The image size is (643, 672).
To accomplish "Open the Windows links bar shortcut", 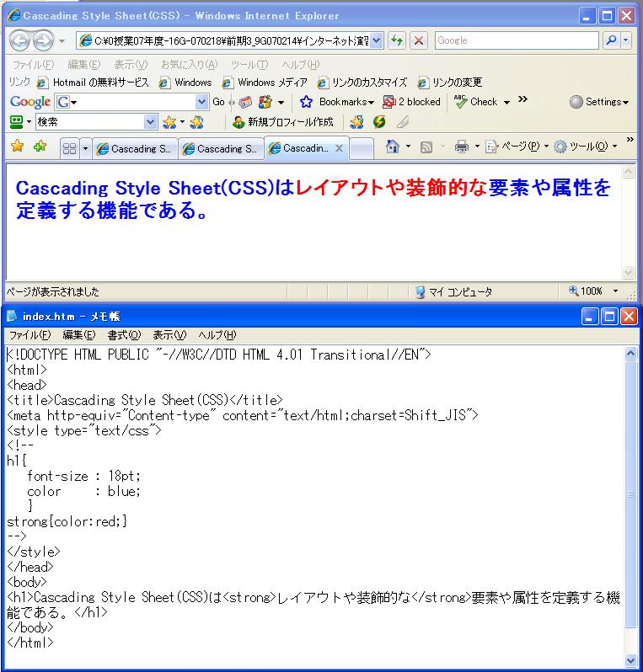I will 185,83.
